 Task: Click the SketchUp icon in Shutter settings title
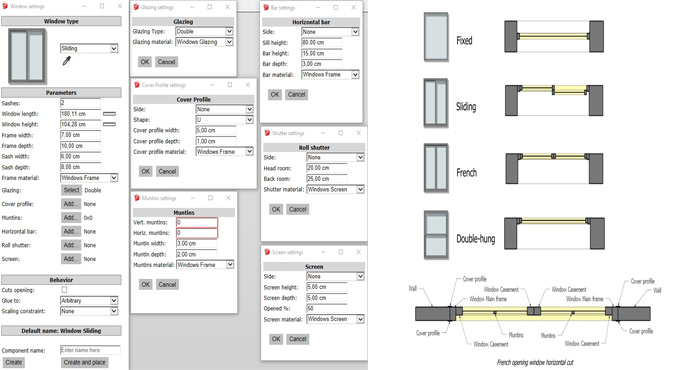(x=267, y=133)
